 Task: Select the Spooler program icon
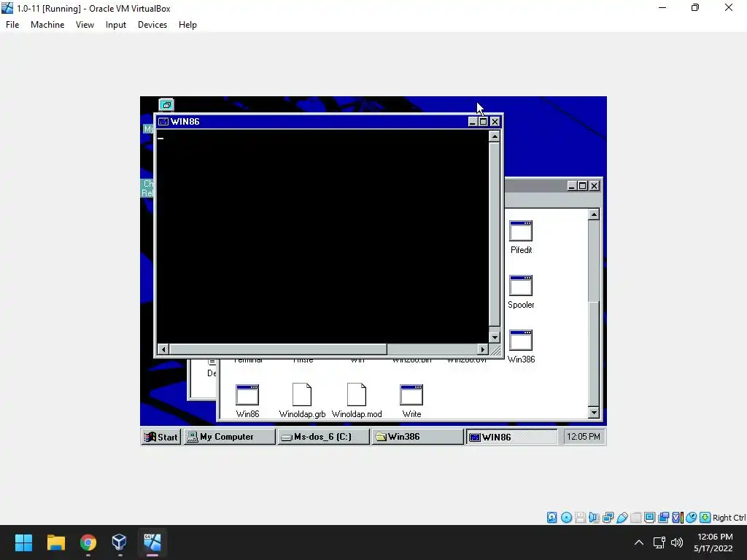521,286
